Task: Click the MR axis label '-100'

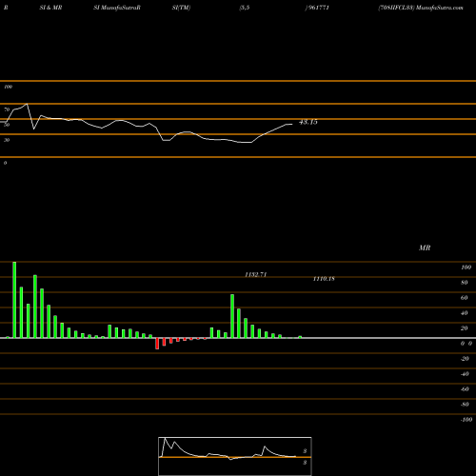Action: [466, 420]
